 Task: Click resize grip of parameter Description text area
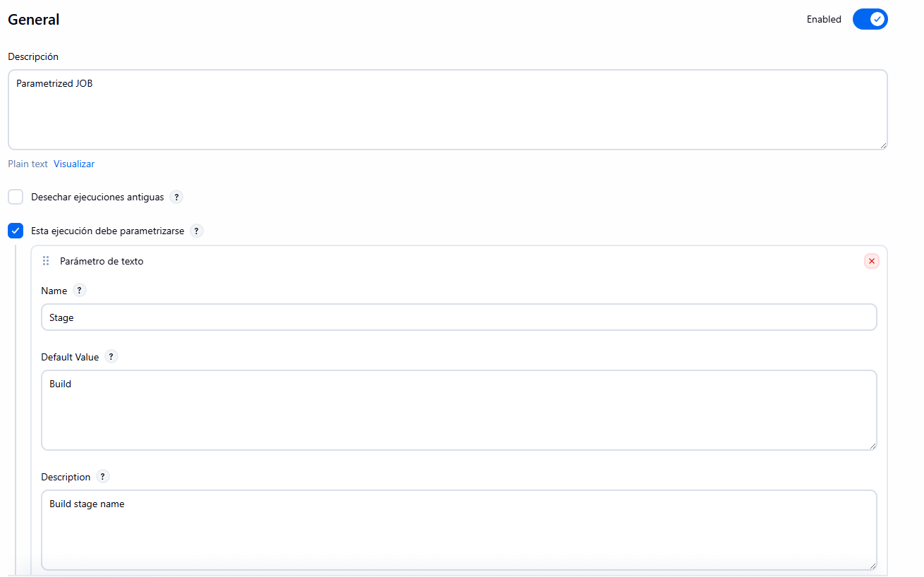(x=873, y=565)
